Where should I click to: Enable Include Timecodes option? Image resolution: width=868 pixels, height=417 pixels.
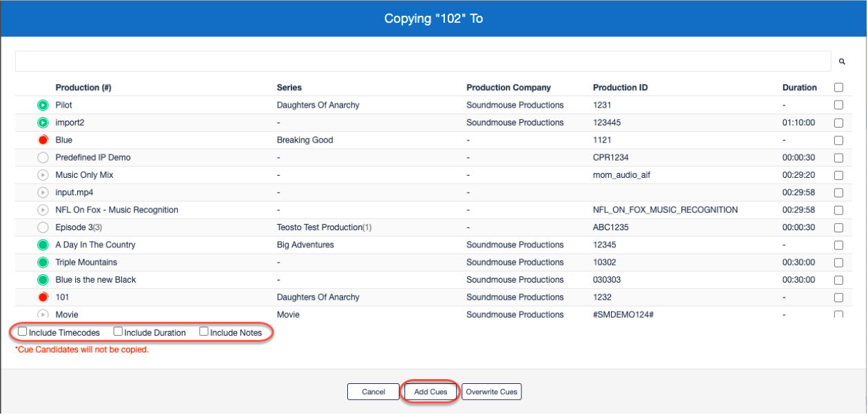(23, 332)
